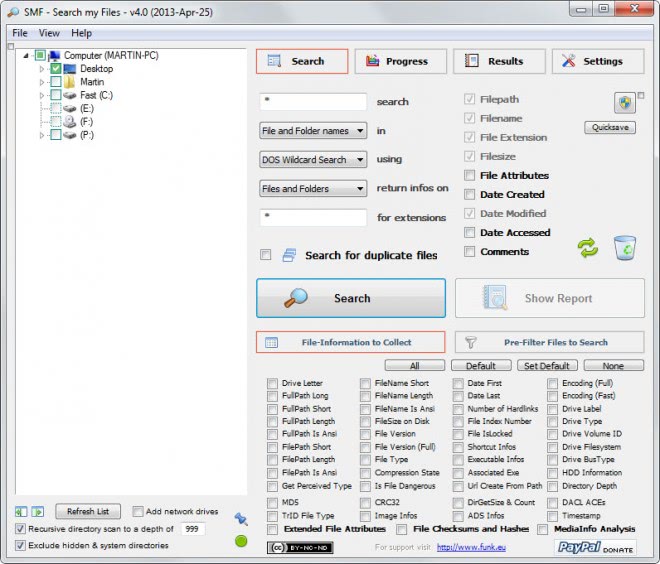Click the (P:) drive icon
Image resolution: width=660 pixels, height=564 pixels.
coord(69,135)
